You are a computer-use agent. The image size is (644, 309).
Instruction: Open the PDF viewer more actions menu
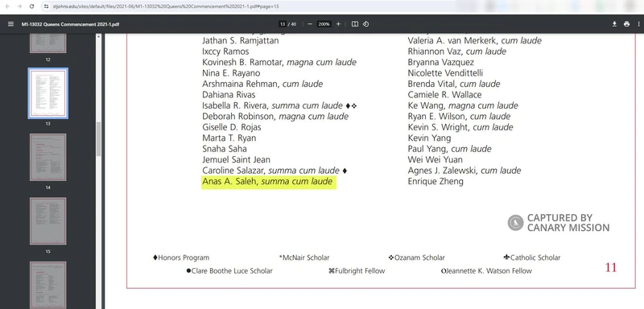click(638, 24)
